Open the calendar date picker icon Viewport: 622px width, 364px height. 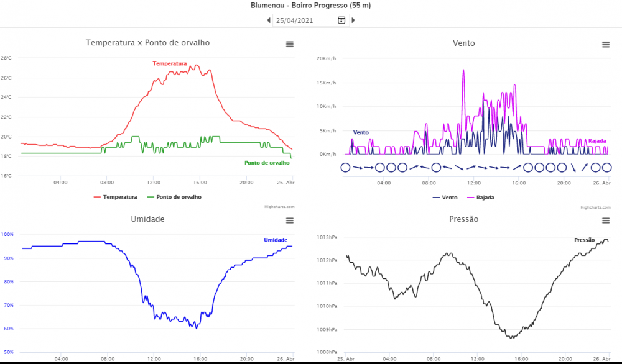point(341,20)
